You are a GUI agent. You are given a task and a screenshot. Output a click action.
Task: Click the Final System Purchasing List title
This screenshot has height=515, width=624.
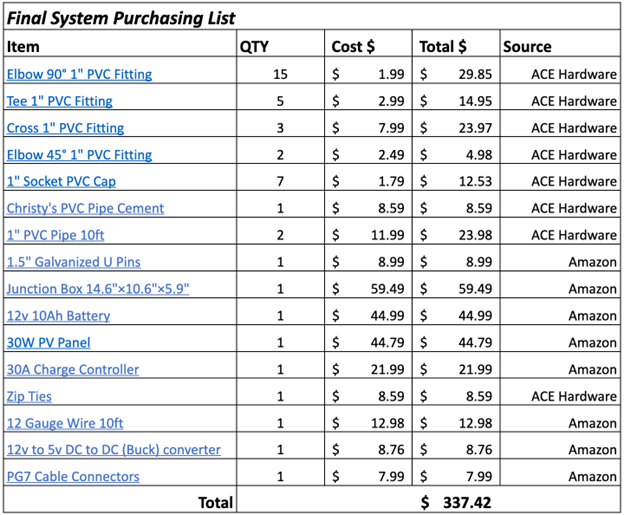[x=121, y=18]
